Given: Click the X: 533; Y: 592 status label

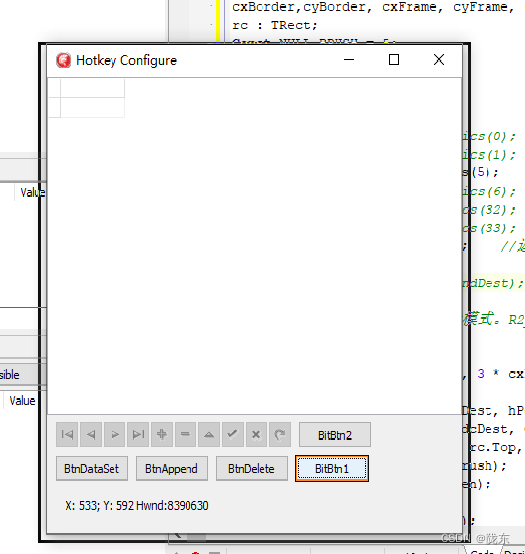Looking at the screenshot, I should pyautogui.click(x=137, y=506).
